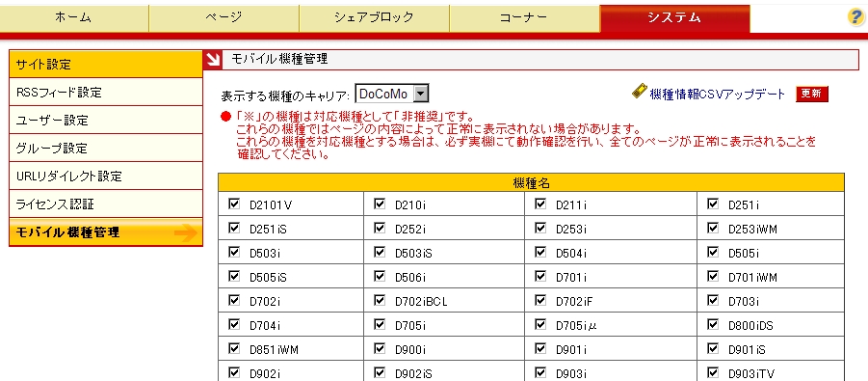
Task: Click the モバイル機種管理 page heading text
Action: pos(279,60)
